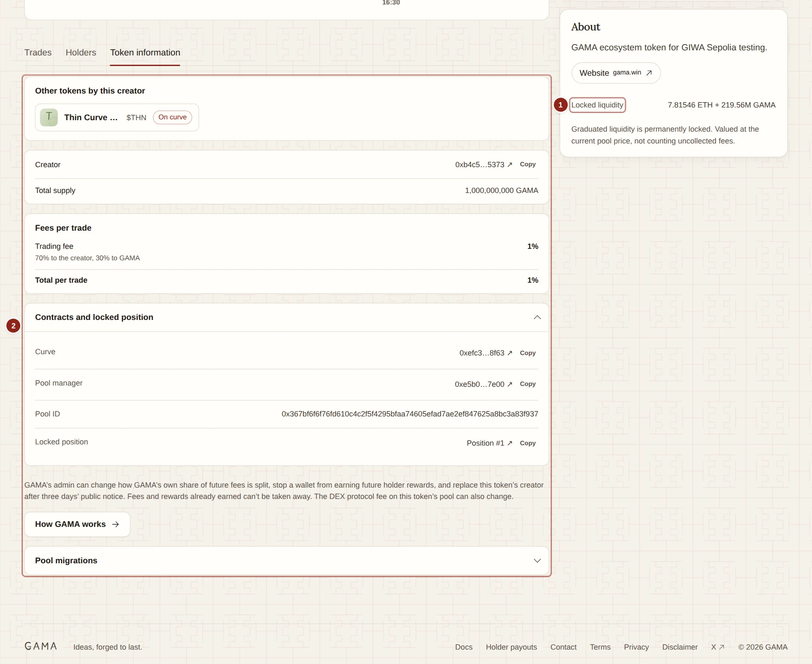Copy the Creator address
Screen dimensions: 812x664
[527, 164]
